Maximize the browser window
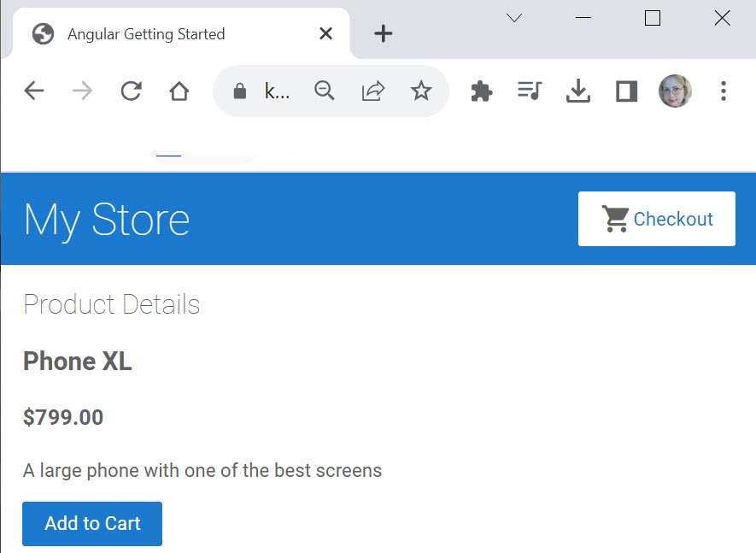Viewport: 756px width, 553px height. coord(653,18)
